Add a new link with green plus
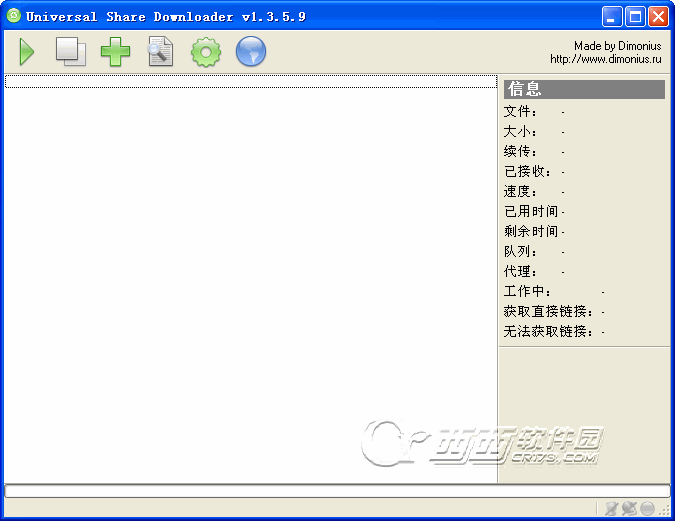The image size is (675, 521). pos(115,52)
